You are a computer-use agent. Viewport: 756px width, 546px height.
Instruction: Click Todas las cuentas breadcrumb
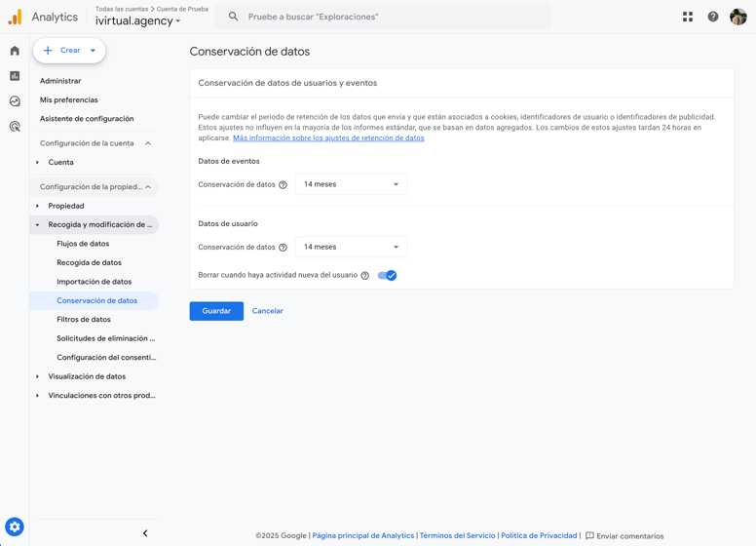point(122,9)
